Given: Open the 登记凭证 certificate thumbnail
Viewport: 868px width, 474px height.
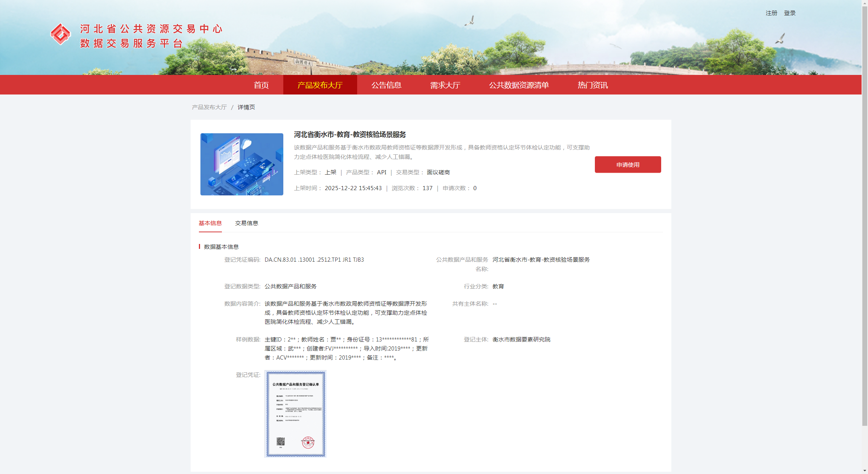Looking at the screenshot, I should pos(295,414).
